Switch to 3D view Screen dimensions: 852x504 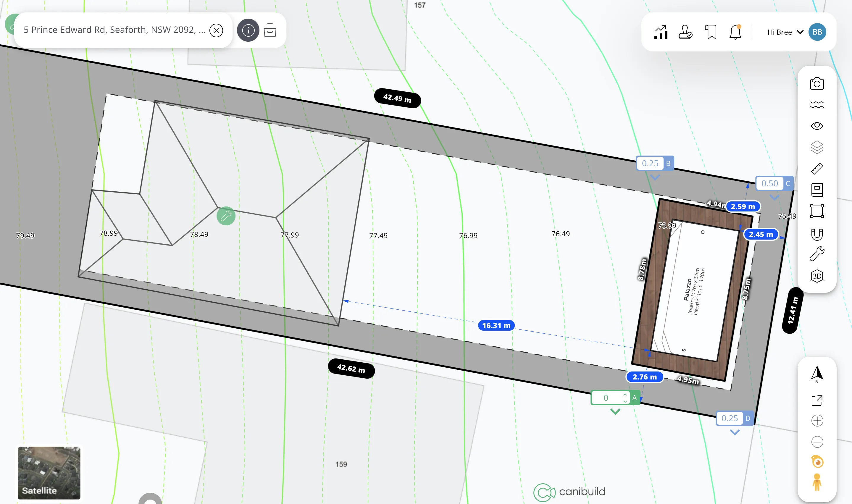[x=817, y=276]
